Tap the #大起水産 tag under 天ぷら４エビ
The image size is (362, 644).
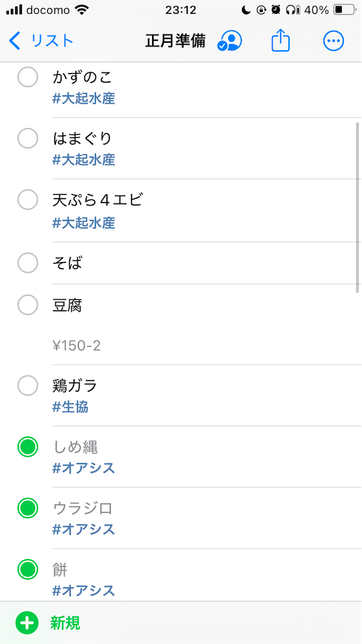point(84,223)
